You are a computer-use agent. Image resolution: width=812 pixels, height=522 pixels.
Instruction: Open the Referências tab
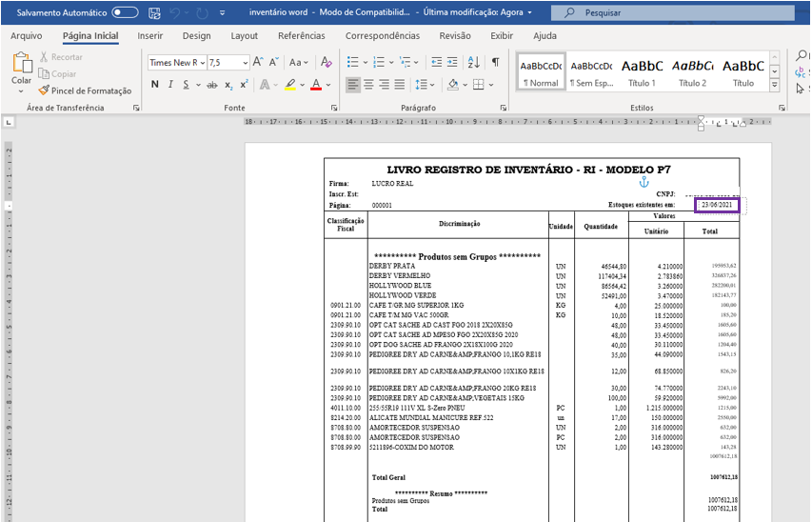coord(302,36)
